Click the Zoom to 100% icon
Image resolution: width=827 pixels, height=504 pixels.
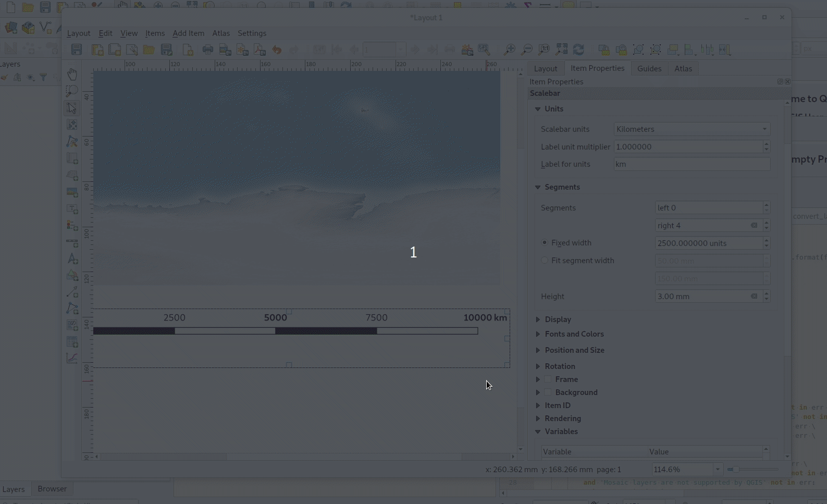coord(544,50)
